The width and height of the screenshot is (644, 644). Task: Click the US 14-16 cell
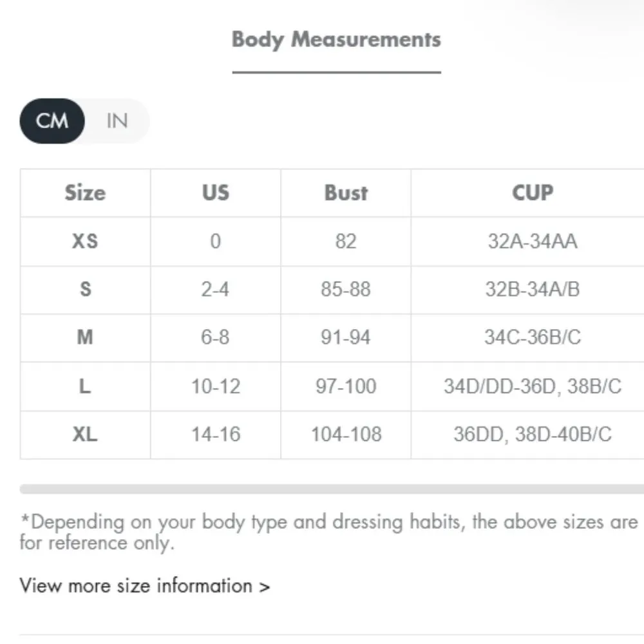(x=215, y=435)
